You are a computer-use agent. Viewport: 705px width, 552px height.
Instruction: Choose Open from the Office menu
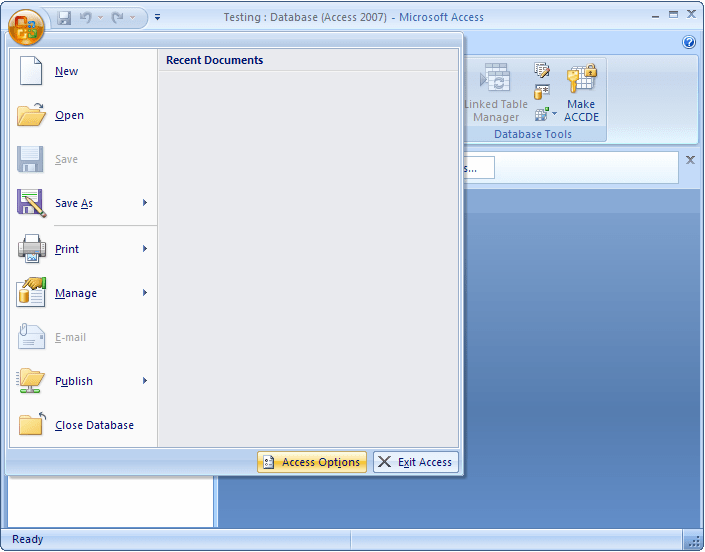[84, 115]
